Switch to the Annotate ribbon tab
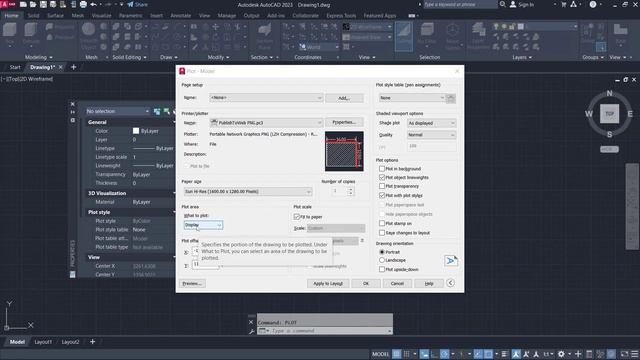Image resolution: width=640 pixels, height=360 pixels. click(x=180, y=16)
